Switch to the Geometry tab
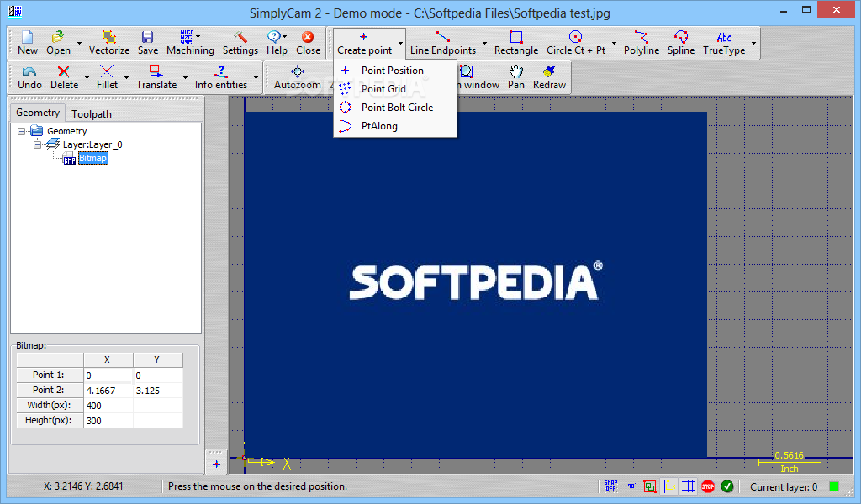The height and width of the screenshot is (504, 861). point(38,113)
